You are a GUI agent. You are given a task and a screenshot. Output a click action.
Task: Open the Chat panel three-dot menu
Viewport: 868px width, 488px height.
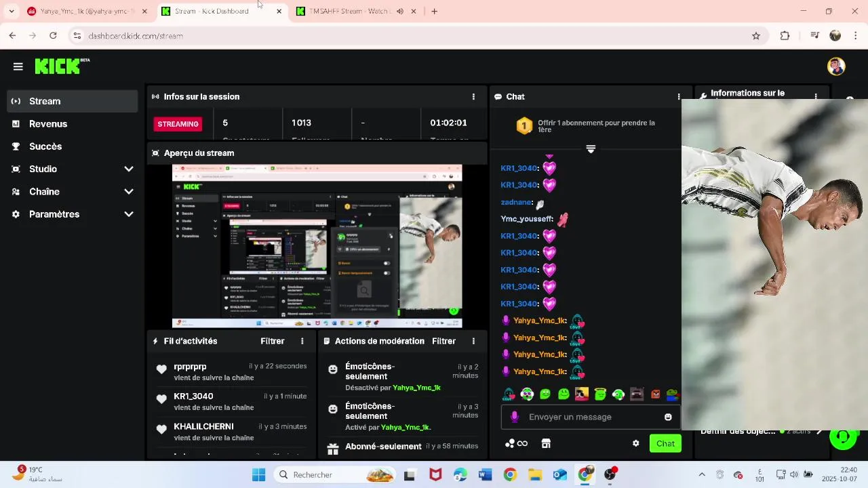coord(678,97)
